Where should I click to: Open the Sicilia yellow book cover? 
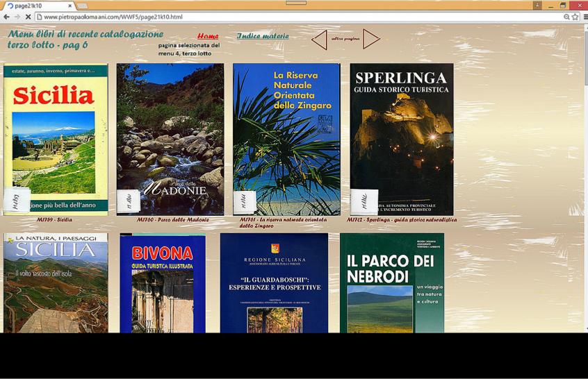tap(56, 140)
